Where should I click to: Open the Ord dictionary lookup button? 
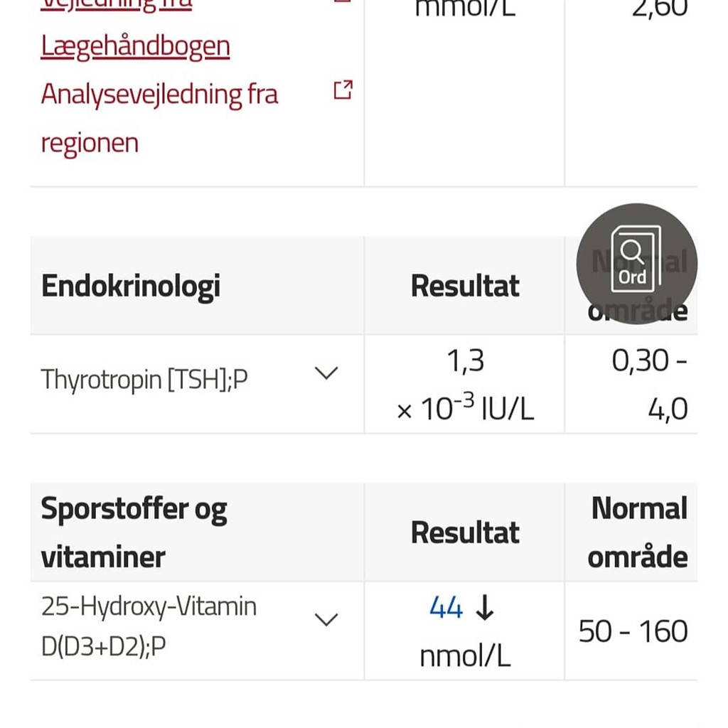(636, 263)
